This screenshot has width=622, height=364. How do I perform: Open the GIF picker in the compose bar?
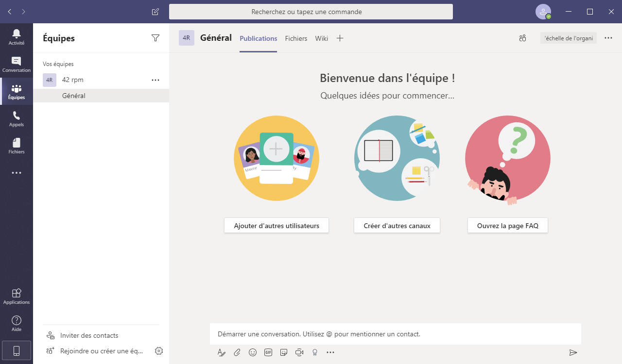click(x=268, y=352)
